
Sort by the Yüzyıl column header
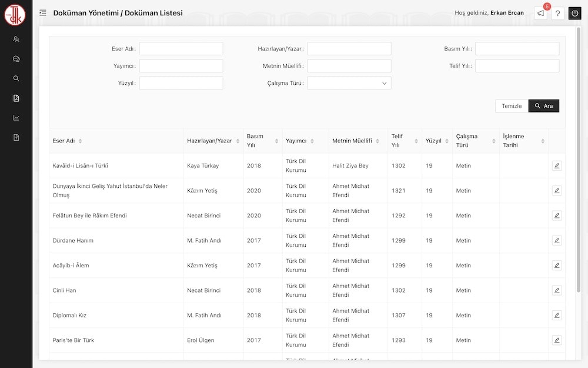pos(447,141)
